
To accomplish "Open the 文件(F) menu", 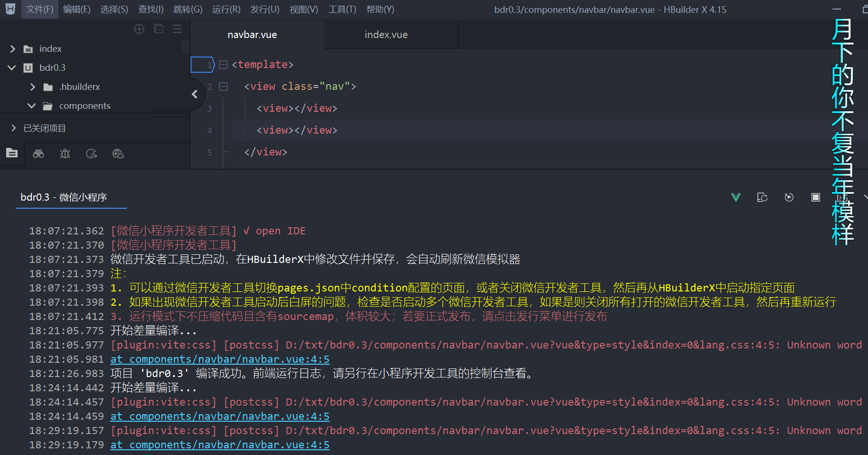I will (x=39, y=10).
